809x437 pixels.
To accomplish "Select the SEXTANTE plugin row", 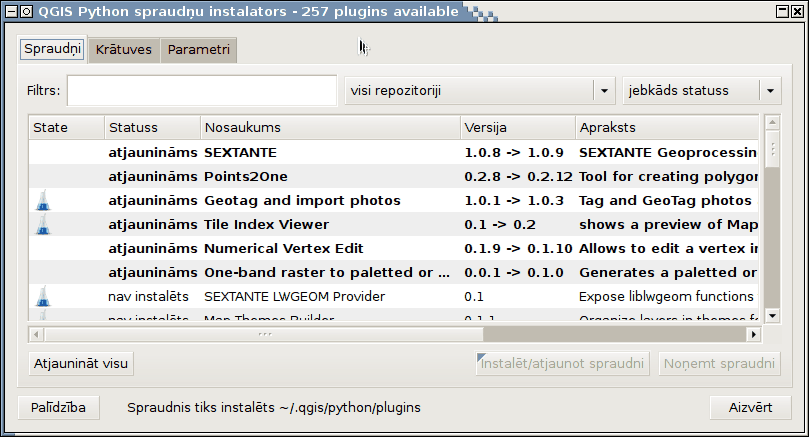I will click(394, 152).
